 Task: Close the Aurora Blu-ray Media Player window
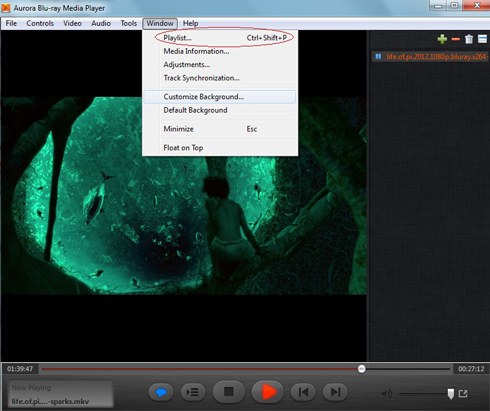pos(477,5)
